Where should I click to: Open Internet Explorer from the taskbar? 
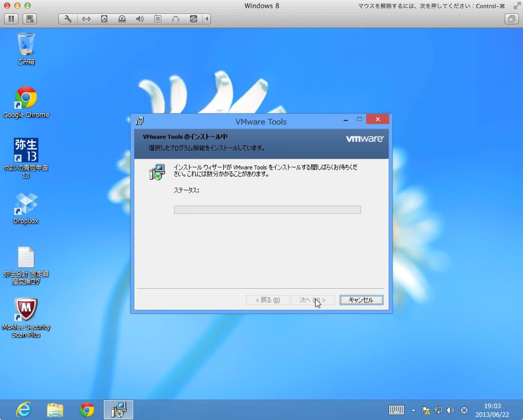coord(24,410)
